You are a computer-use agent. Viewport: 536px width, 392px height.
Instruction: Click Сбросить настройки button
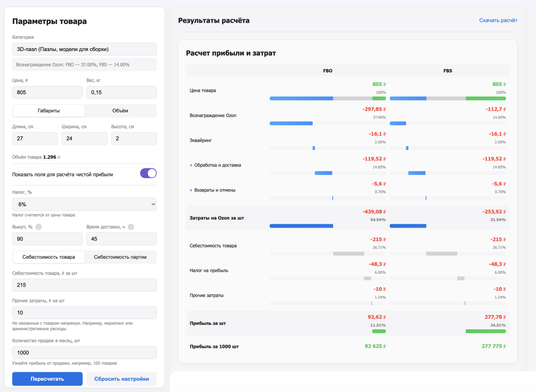tap(122, 379)
